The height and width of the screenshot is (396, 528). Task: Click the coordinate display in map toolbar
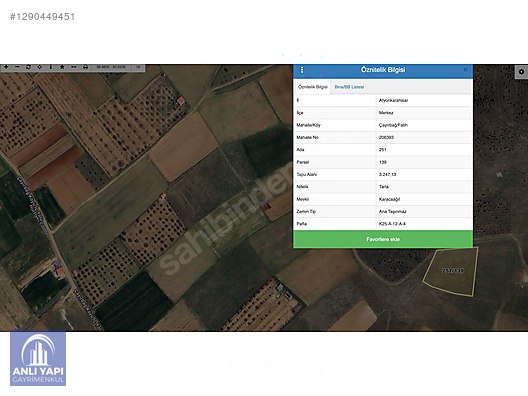111,67
